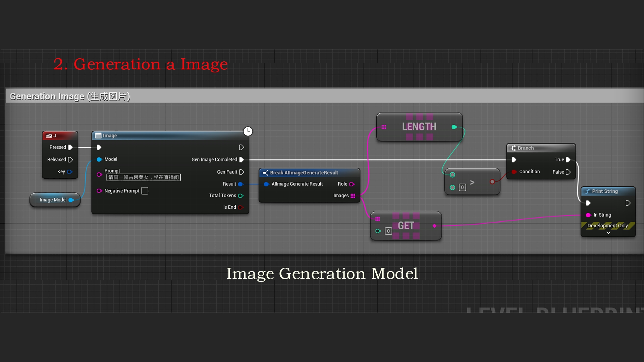Click the array icon on the GET node
The width and height of the screenshot is (644, 362).
coord(378,219)
